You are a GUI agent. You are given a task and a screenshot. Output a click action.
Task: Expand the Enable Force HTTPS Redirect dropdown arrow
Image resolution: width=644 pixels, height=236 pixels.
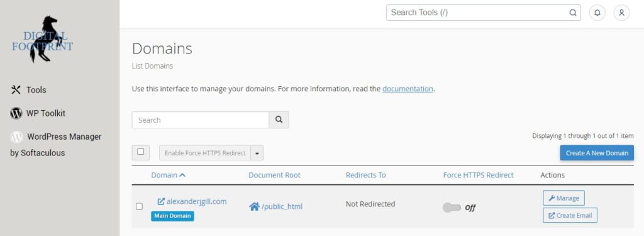coord(257,153)
